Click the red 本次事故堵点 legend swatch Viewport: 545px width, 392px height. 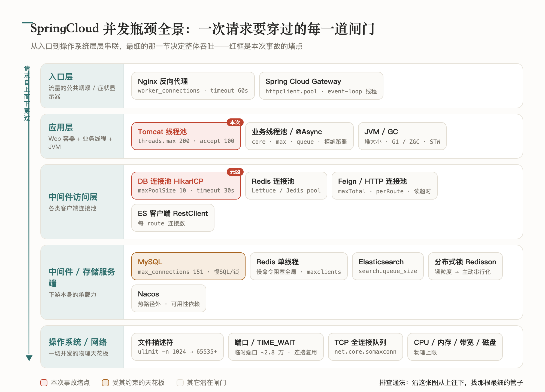pyautogui.click(x=44, y=383)
